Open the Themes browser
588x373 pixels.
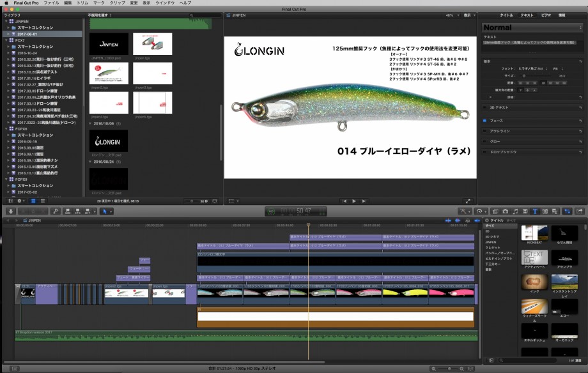tap(555, 211)
